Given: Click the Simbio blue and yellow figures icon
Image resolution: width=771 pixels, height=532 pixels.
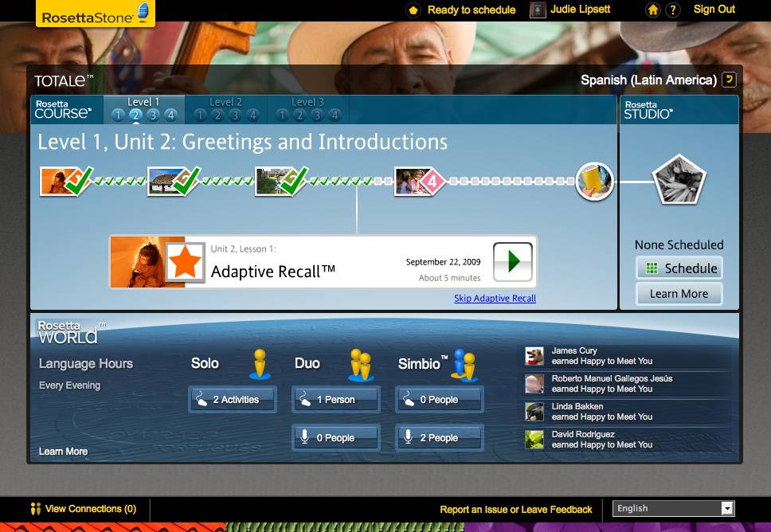Looking at the screenshot, I should pos(464,366).
